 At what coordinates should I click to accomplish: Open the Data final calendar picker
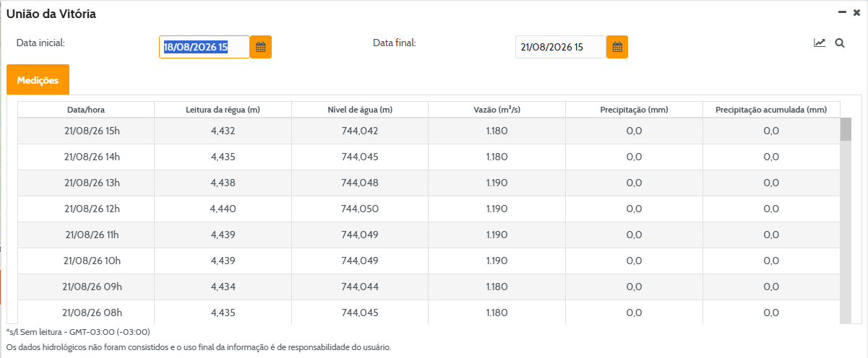coord(617,47)
